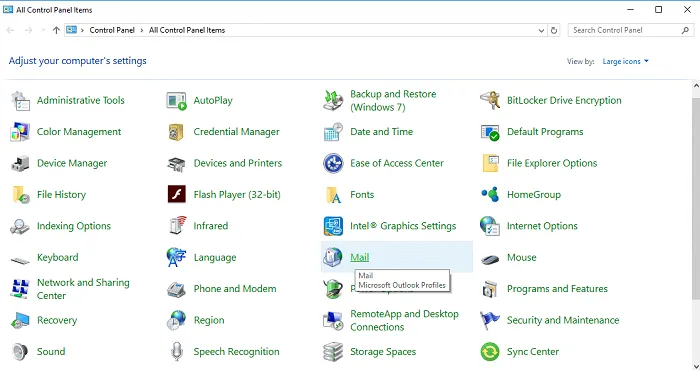Click the Device Manager icon
This screenshot has height=370, width=700.
coord(20,163)
